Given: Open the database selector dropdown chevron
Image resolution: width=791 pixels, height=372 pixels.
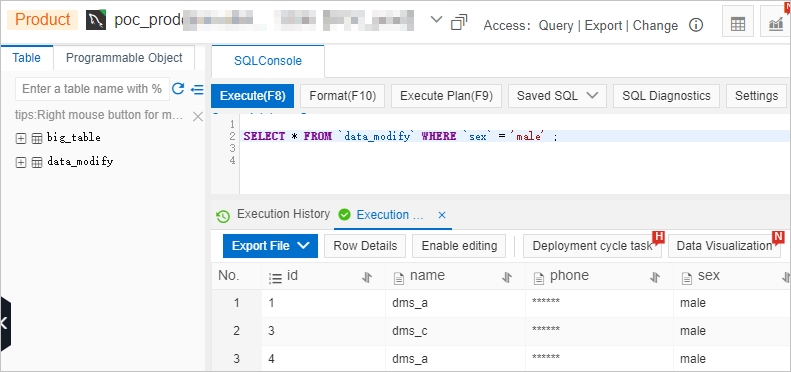Looking at the screenshot, I should coord(436,20).
